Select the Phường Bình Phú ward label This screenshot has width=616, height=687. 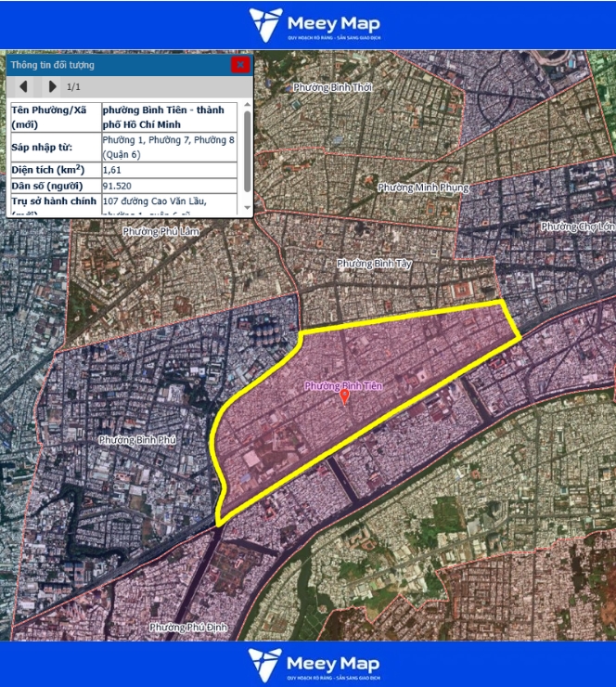(136, 439)
